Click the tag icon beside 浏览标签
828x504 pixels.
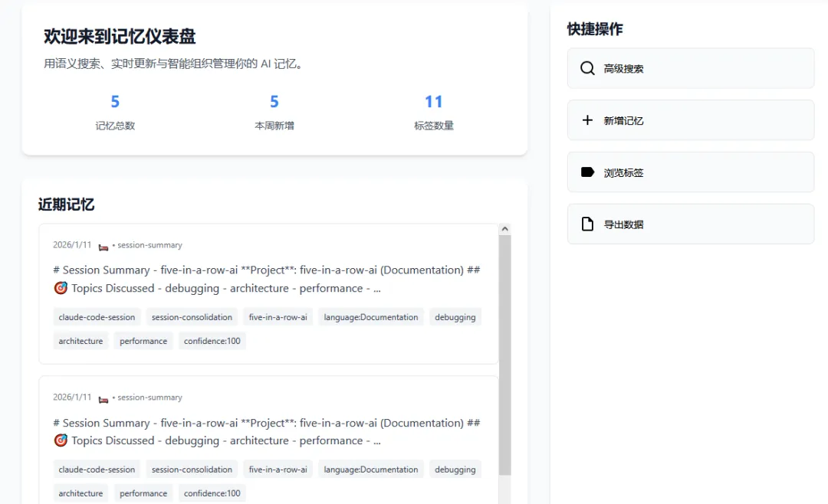coord(587,172)
